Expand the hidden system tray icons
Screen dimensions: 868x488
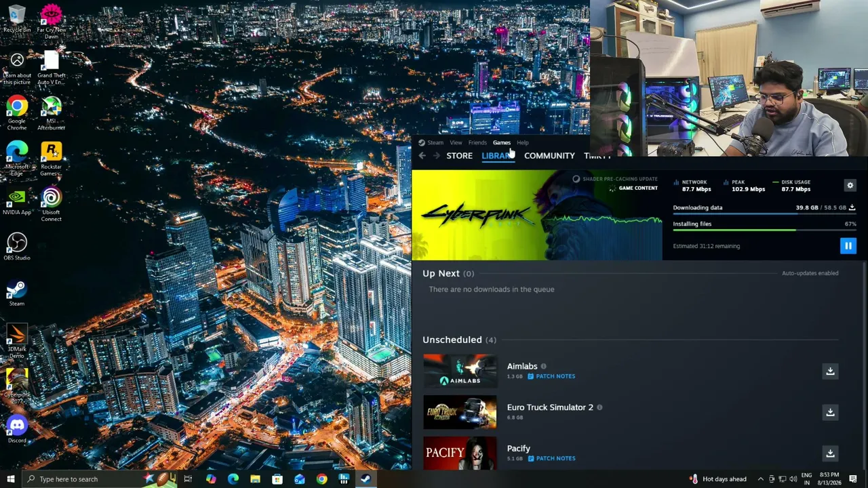[x=760, y=479]
